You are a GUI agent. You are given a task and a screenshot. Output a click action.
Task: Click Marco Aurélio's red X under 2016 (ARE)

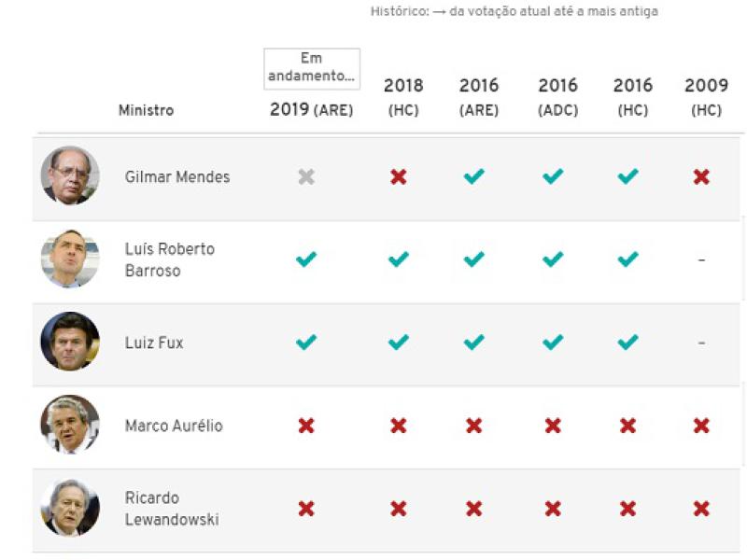coord(474,426)
